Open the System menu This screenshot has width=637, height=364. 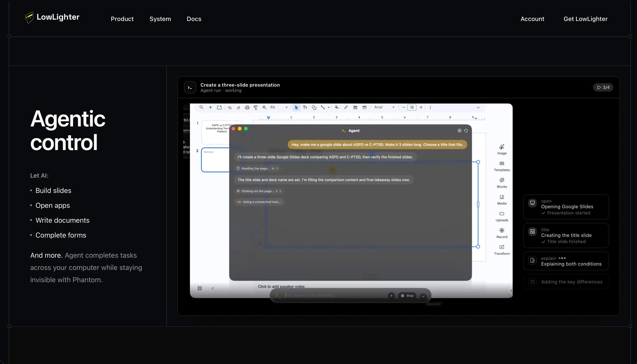click(x=160, y=19)
